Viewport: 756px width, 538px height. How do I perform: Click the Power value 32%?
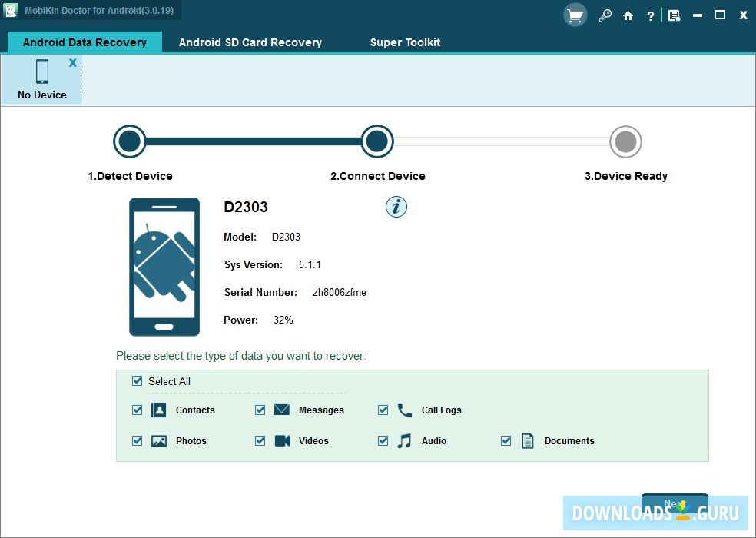tap(283, 320)
